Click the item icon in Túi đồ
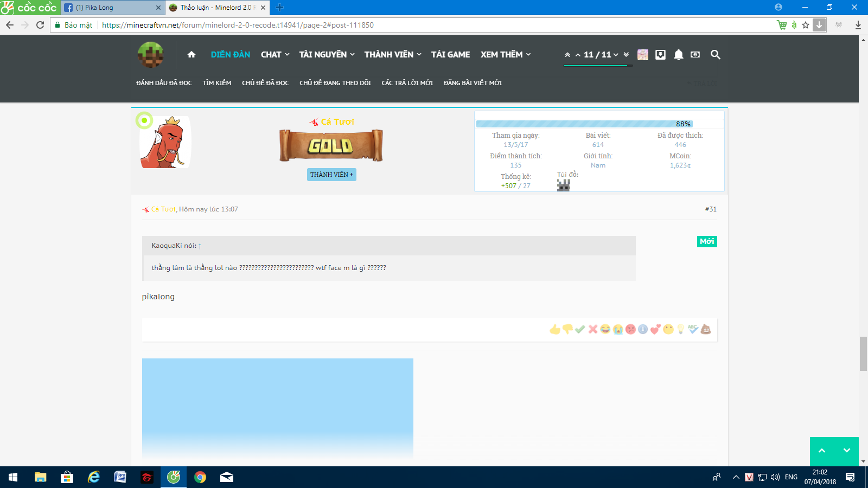 tap(564, 185)
